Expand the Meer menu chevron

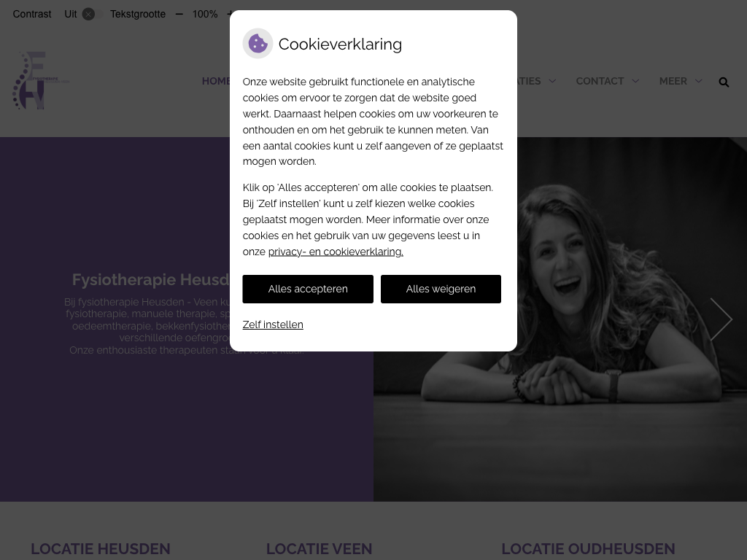pyautogui.click(x=699, y=82)
